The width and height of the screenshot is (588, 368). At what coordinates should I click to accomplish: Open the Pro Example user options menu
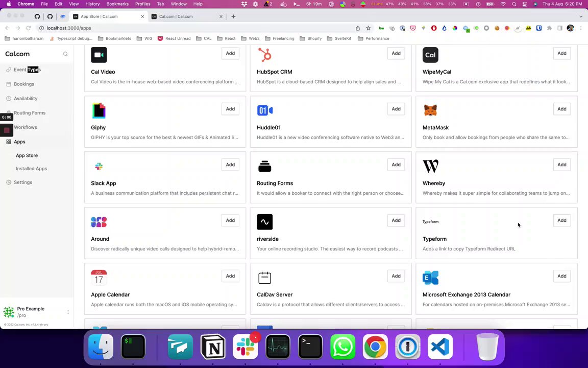pyautogui.click(x=68, y=312)
